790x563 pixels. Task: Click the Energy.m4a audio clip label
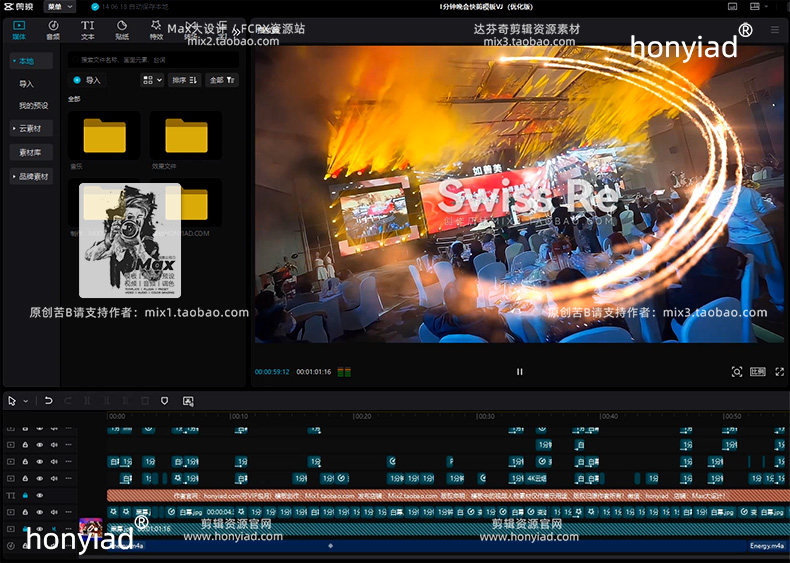click(766, 546)
